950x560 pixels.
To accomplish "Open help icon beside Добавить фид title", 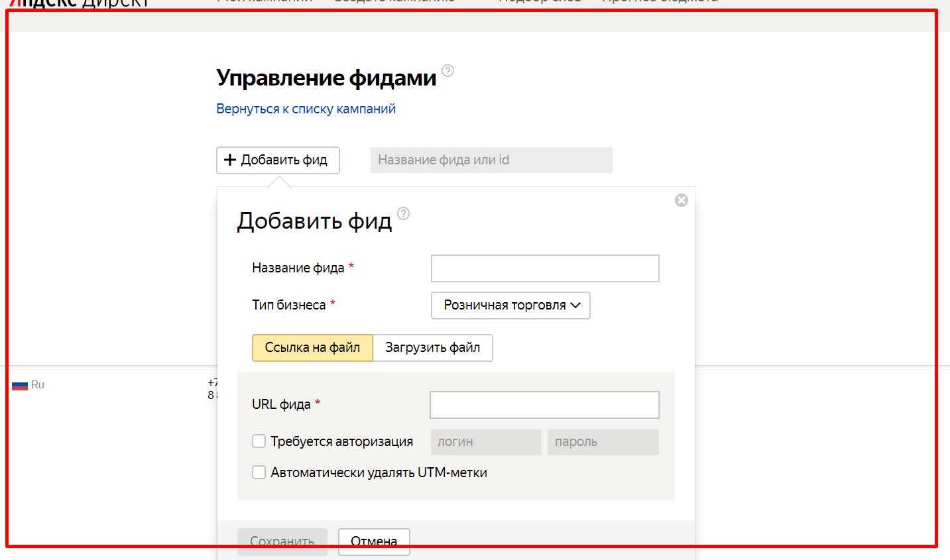I will [x=403, y=213].
